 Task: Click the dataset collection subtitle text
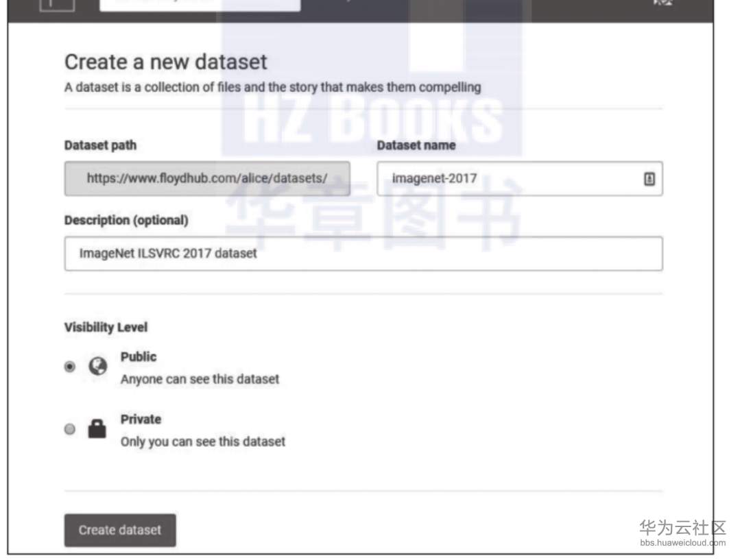click(x=273, y=88)
